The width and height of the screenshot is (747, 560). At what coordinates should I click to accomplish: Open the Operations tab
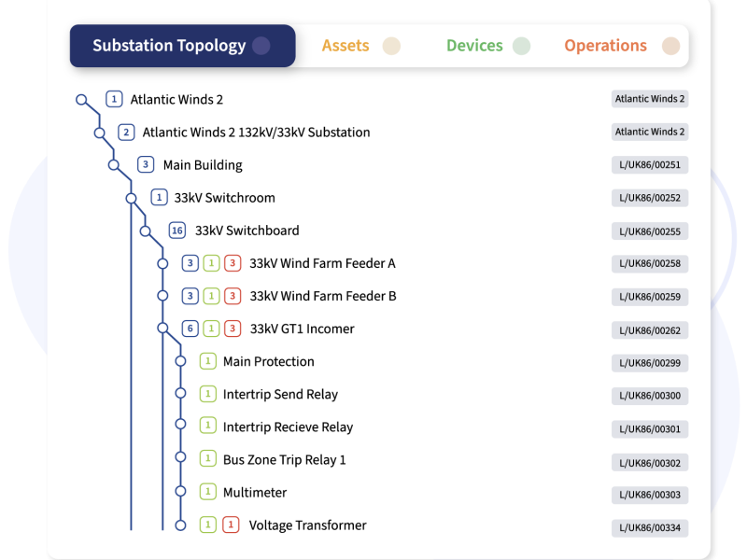[605, 46]
